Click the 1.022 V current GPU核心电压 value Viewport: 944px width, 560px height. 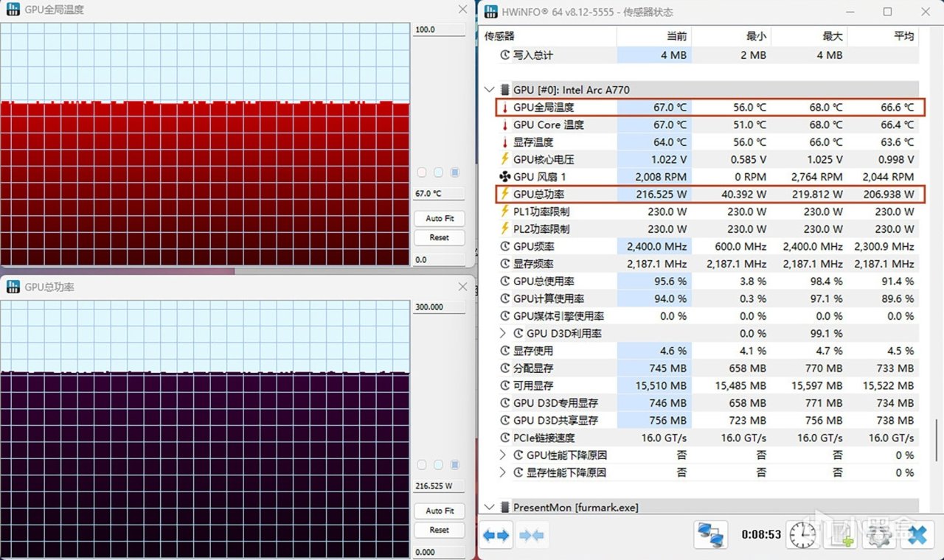click(x=669, y=159)
